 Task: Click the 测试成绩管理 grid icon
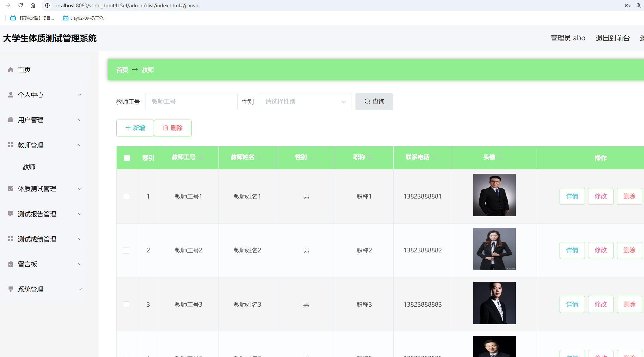(11, 239)
